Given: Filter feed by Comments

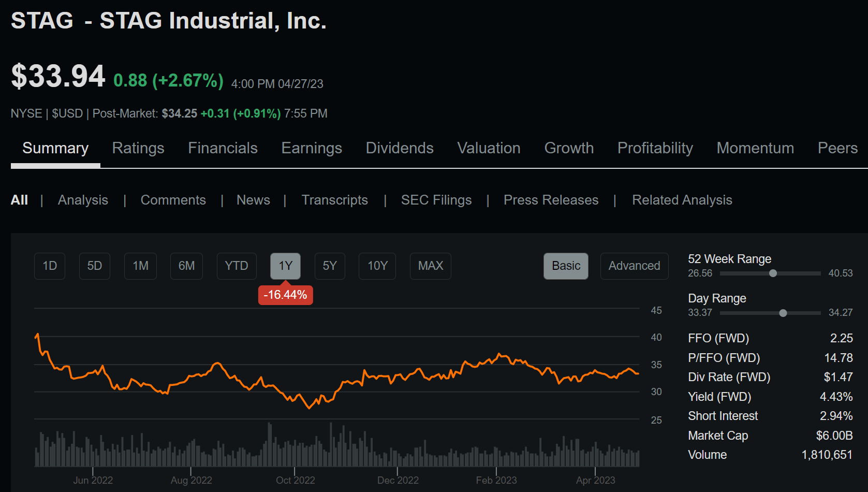Looking at the screenshot, I should point(173,200).
